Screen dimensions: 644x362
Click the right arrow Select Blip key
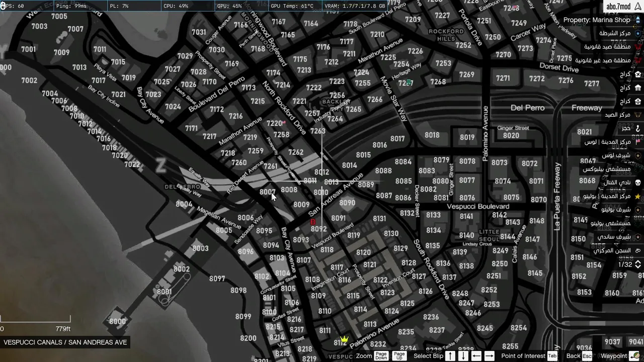coord(489,356)
